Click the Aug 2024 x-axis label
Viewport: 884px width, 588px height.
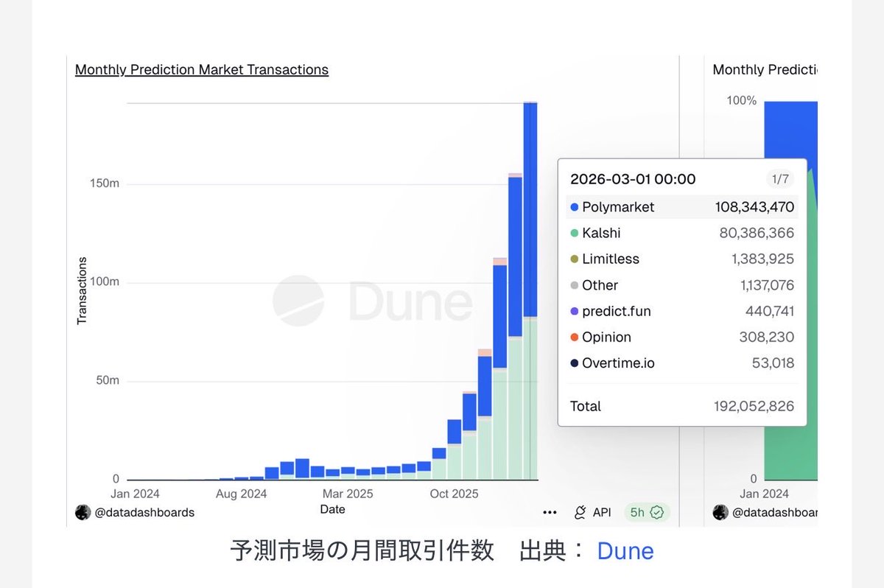tap(241, 494)
